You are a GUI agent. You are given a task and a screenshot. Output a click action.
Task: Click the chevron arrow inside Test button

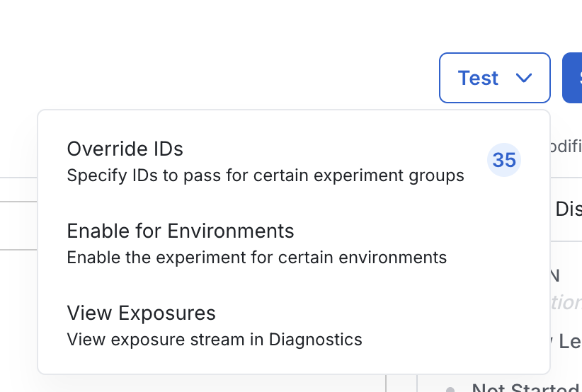point(524,78)
